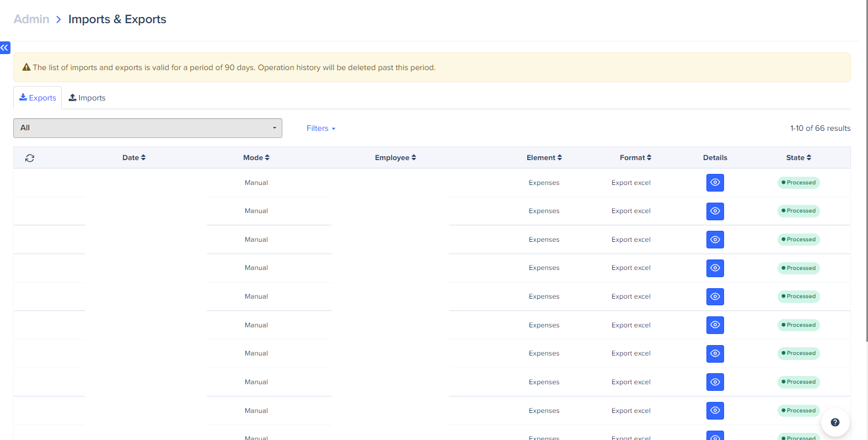
Task: Open the All export type dropdown
Action: click(x=148, y=128)
